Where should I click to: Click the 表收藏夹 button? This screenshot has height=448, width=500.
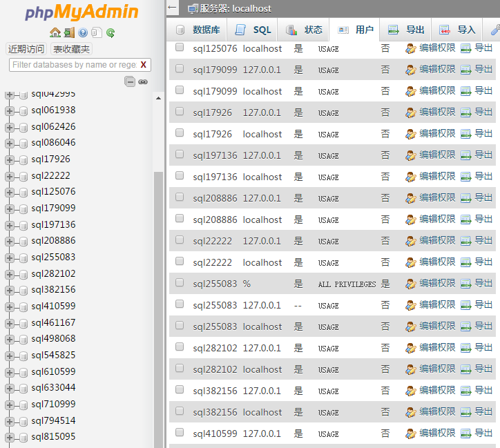pos(71,49)
